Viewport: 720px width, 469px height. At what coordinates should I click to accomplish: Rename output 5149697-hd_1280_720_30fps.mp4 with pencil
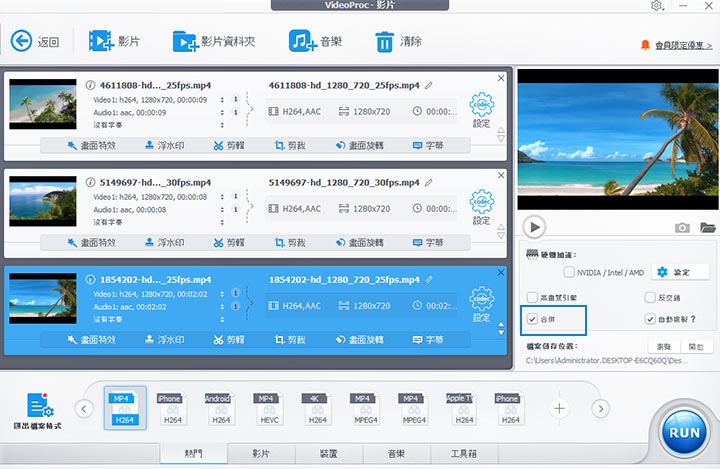click(x=429, y=182)
